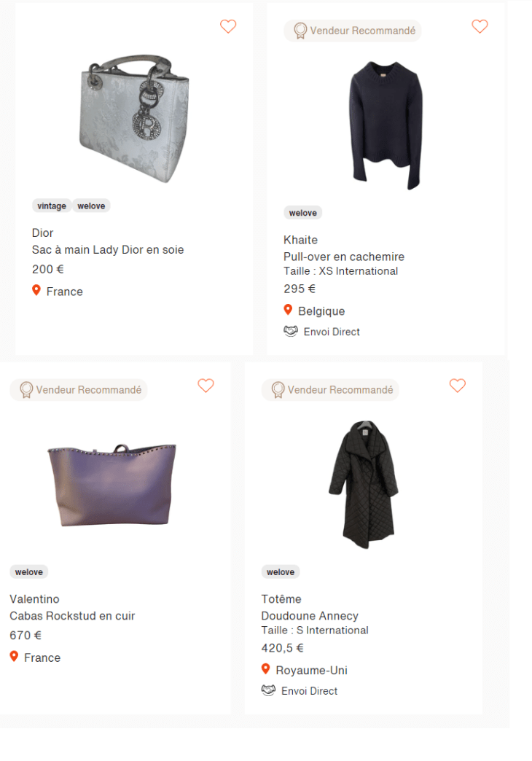Click the Valentino Vendeur Recommandé badge
This screenshot has width=532, height=761.
click(x=79, y=390)
